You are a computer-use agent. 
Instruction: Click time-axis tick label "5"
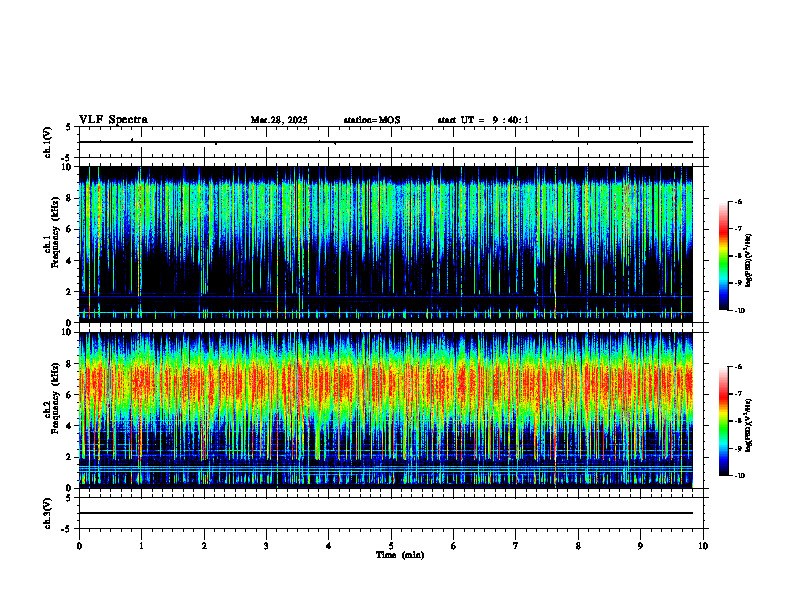click(391, 546)
